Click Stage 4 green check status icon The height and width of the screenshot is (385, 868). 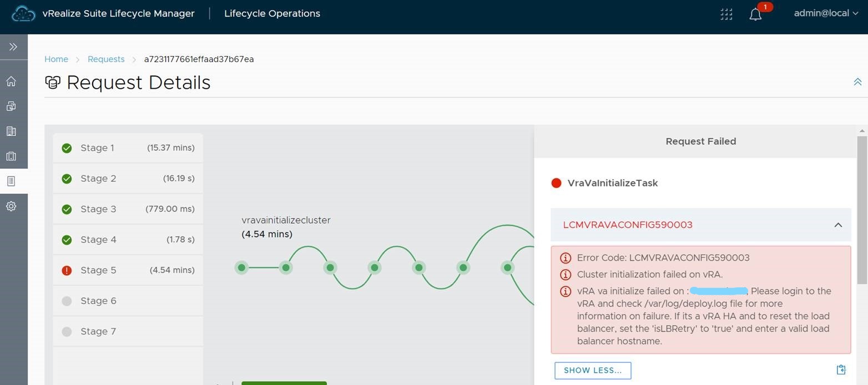[x=67, y=240]
